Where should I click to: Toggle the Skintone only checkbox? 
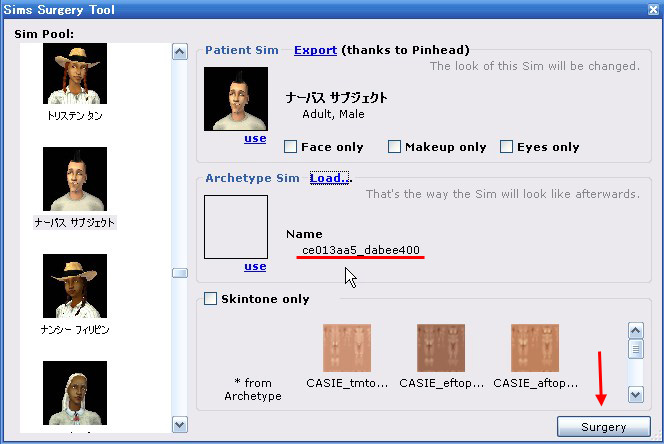tap(210, 298)
